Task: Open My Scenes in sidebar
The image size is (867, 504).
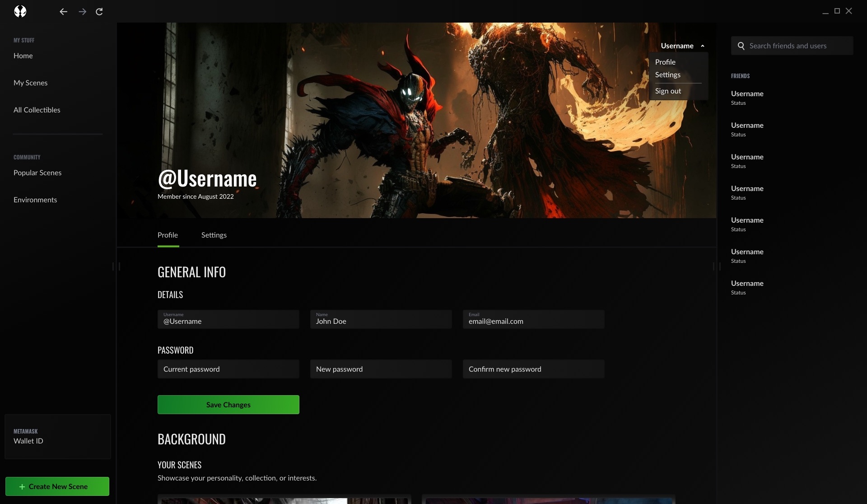Action: pos(30,83)
